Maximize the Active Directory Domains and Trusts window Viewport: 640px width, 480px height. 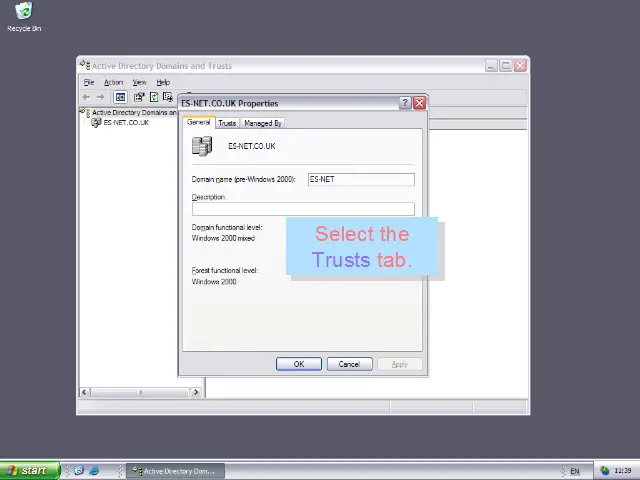coord(506,65)
